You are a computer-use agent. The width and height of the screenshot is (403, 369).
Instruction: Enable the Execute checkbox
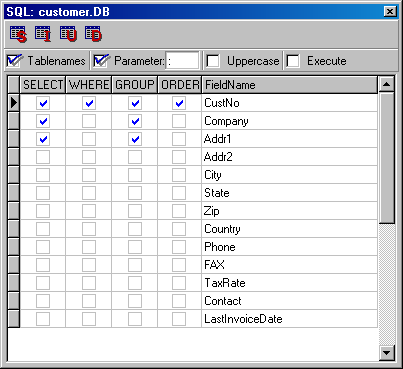pos(293,61)
